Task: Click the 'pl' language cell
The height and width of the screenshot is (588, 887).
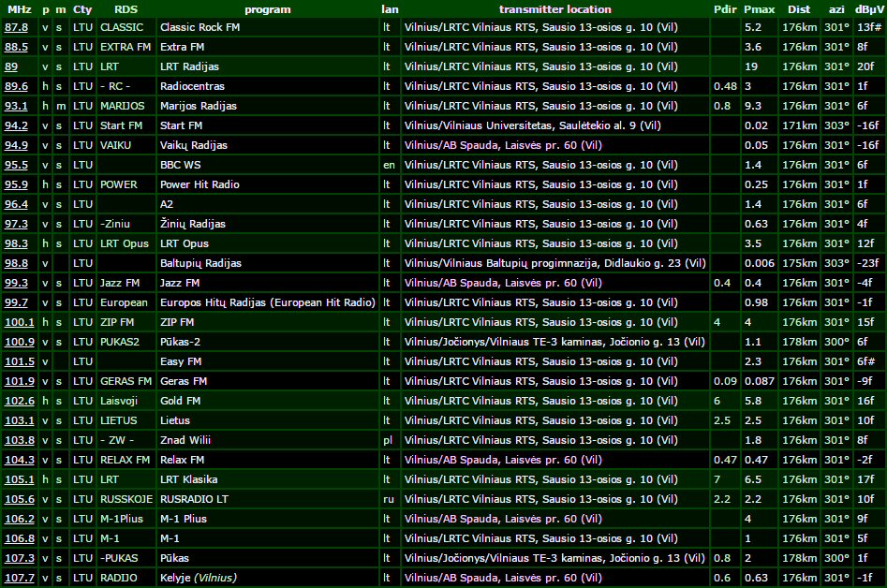Action: [x=388, y=440]
